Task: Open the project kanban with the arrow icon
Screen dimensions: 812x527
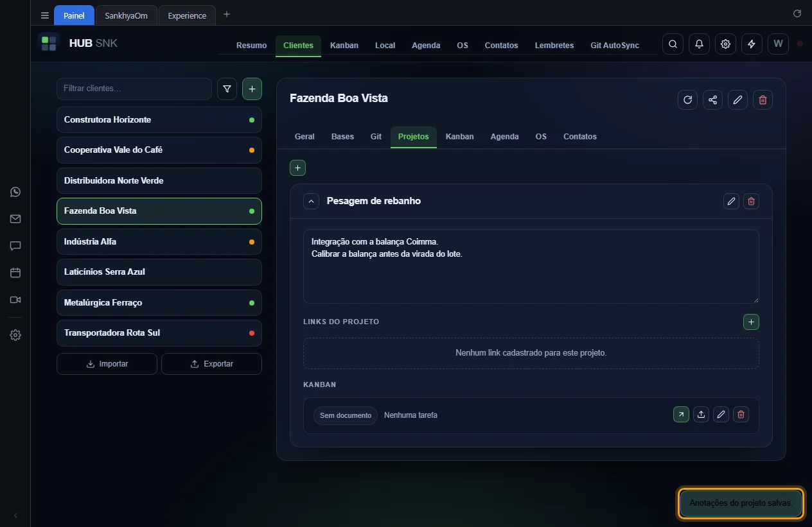Action: click(x=681, y=415)
